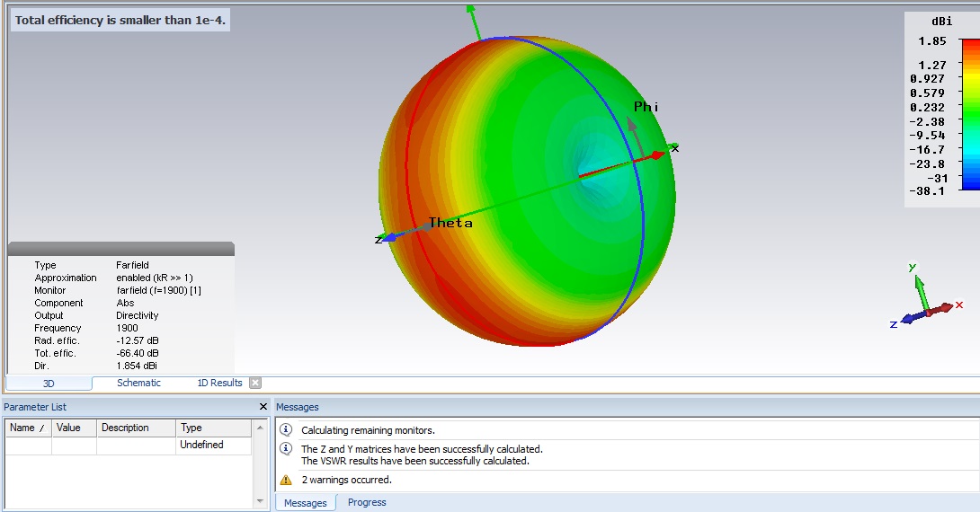This screenshot has width=980, height=512.
Task: Switch to the Schematic tab
Action: tap(138, 383)
